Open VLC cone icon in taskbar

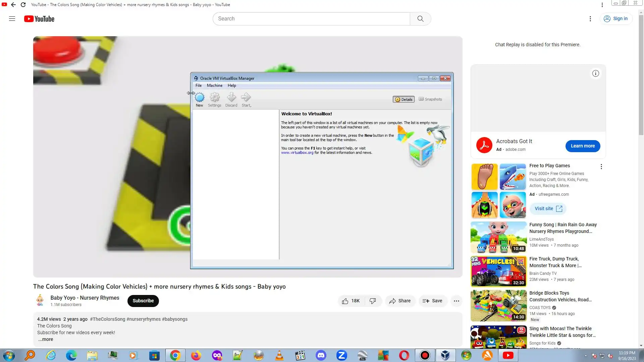(x=279, y=355)
